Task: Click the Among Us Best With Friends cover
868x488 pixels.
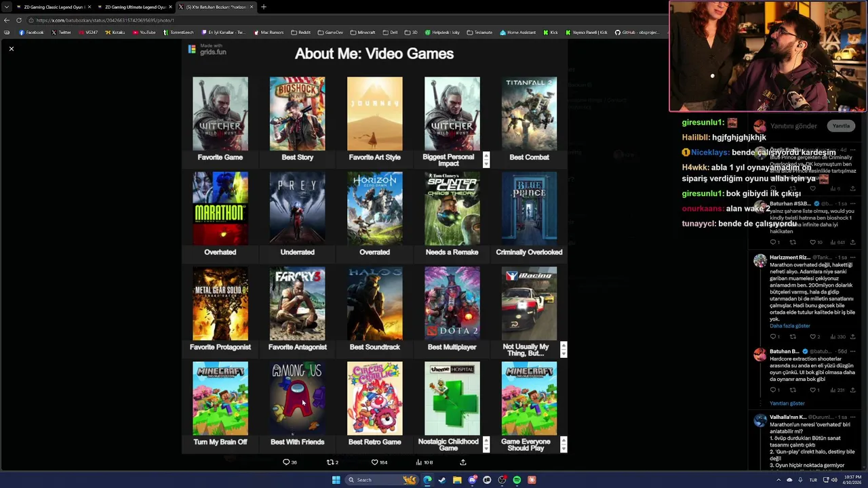Action: (x=298, y=399)
